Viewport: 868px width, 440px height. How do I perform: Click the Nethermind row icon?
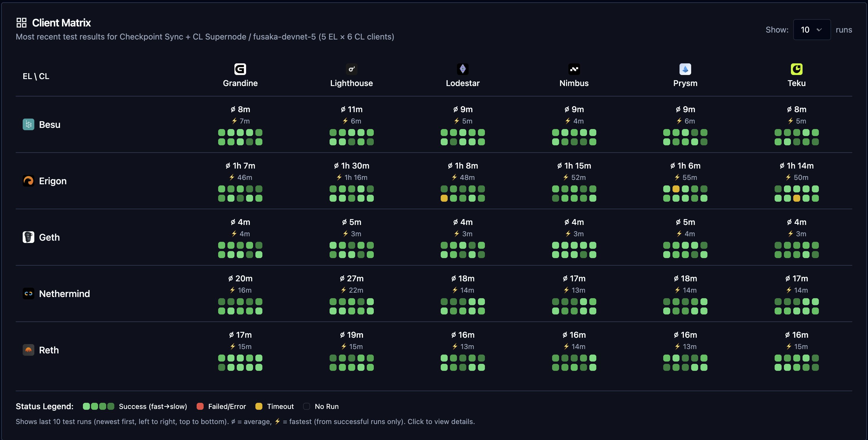[x=28, y=293]
